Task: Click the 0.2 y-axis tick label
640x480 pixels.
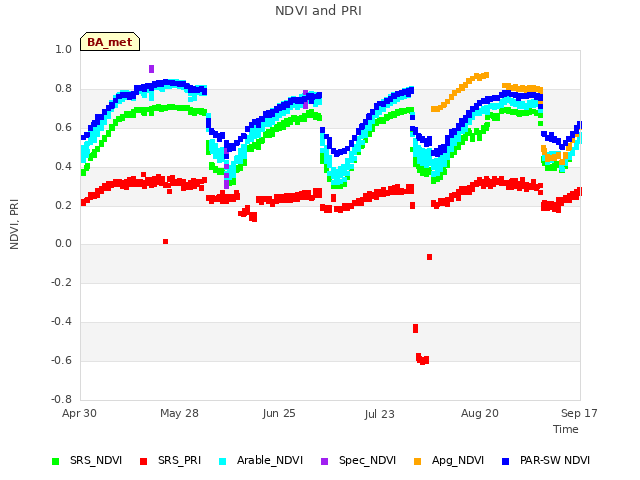Action: (63, 205)
